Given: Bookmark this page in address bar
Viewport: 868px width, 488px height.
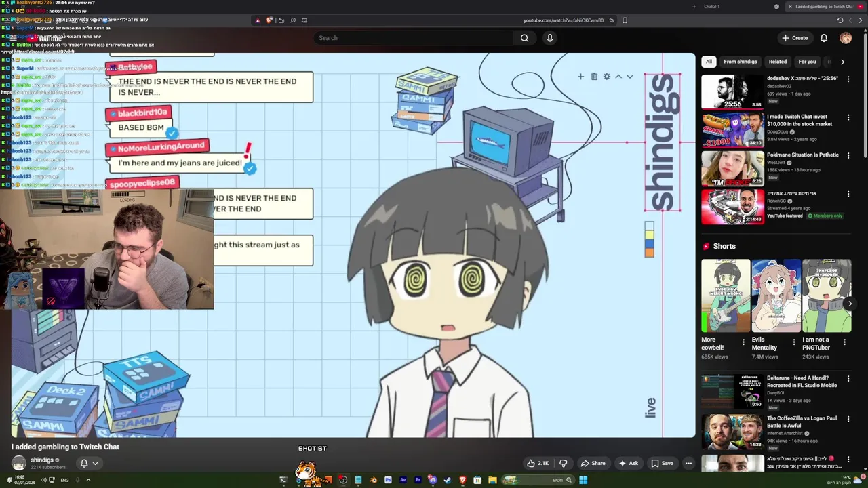Looking at the screenshot, I should click(x=625, y=20).
